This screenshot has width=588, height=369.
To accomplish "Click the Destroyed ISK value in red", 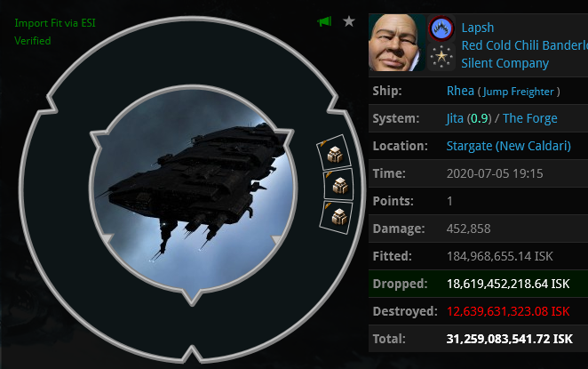I will pyautogui.click(x=508, y=311).
